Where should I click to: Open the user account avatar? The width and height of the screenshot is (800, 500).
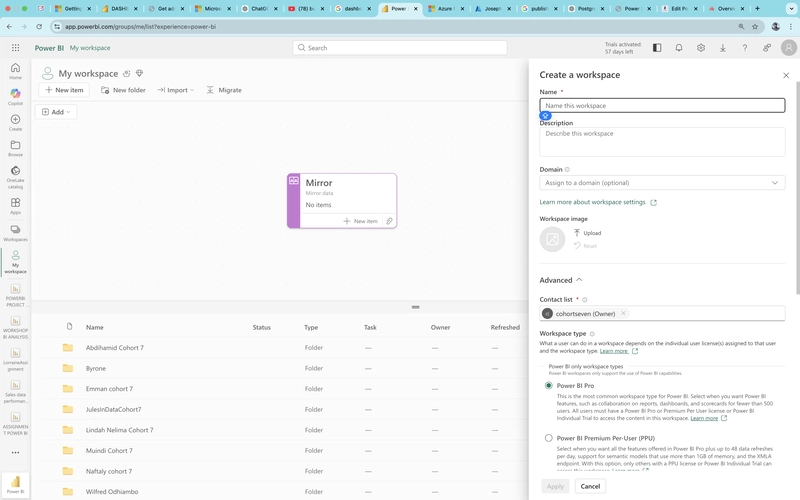(789, 47)
